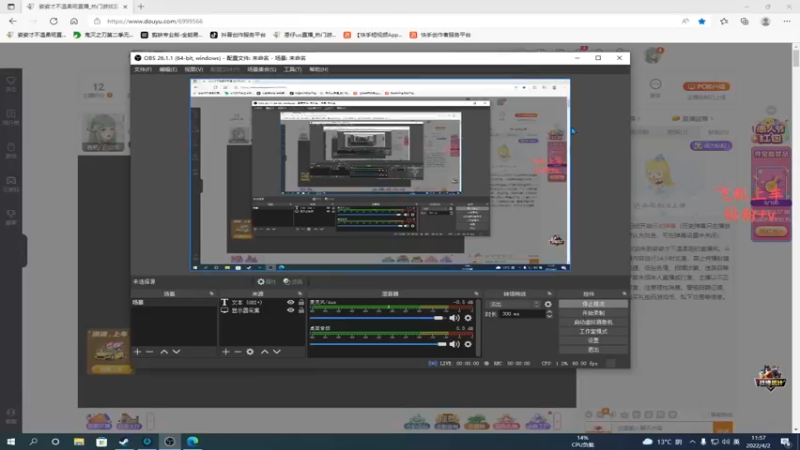Open 桌面音频 audio settings gear

click(x=468, y=344)
